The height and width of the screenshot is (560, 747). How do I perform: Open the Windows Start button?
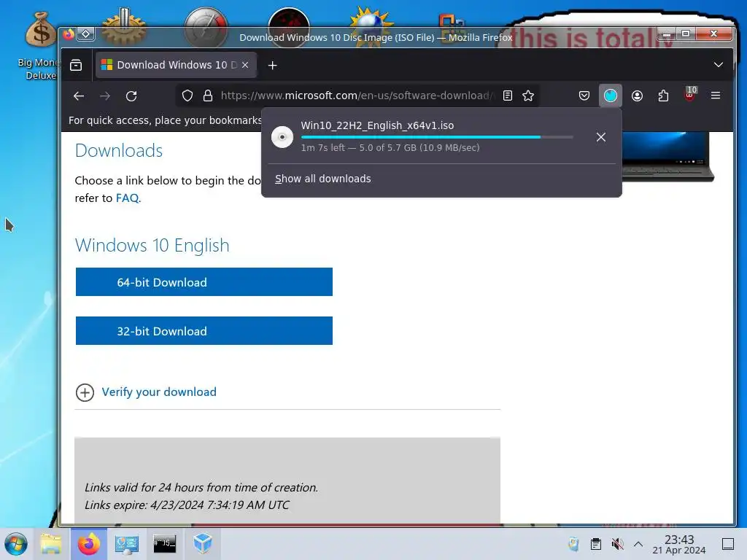(x=16, y=544)
